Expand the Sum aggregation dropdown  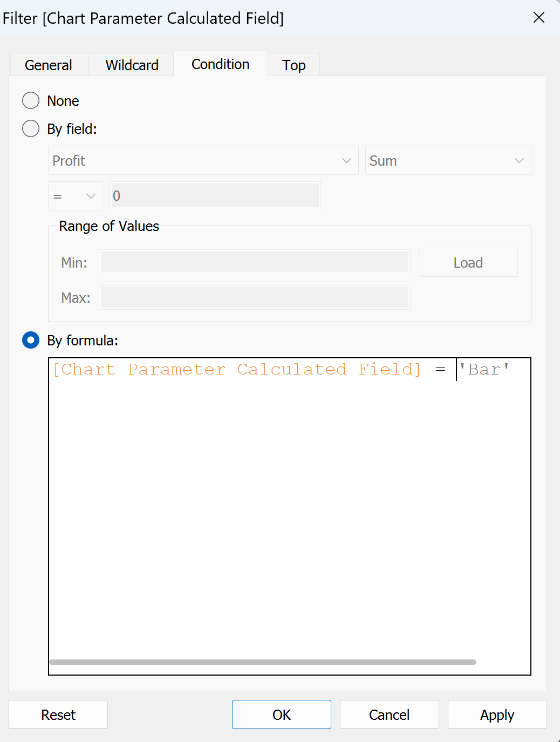447,161
